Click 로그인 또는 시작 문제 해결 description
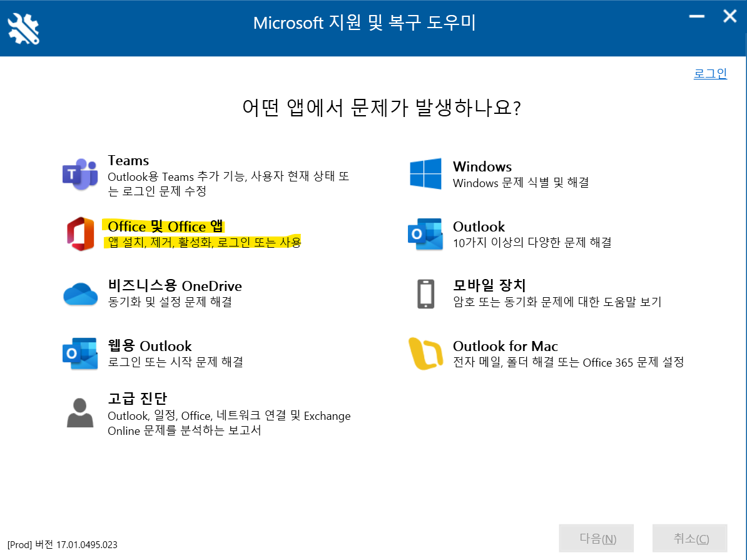The width and height of the screenshot is (747, 560). pyautogui.click(x=175, y=362)
